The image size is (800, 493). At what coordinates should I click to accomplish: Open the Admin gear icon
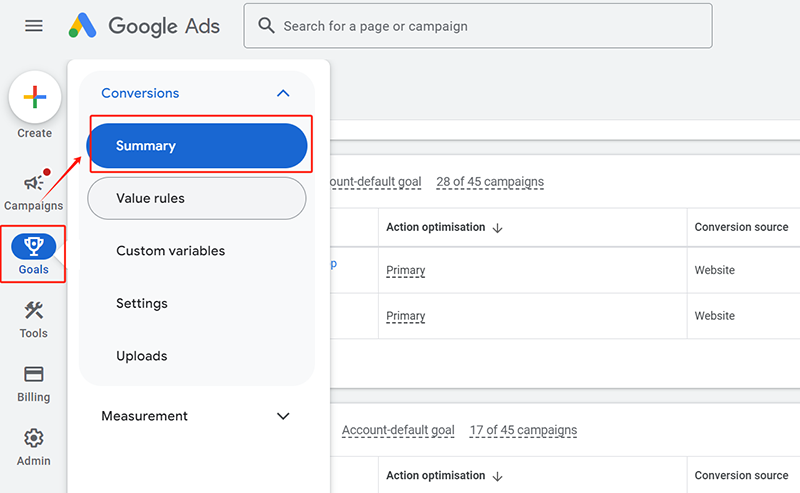pos(34,438)
